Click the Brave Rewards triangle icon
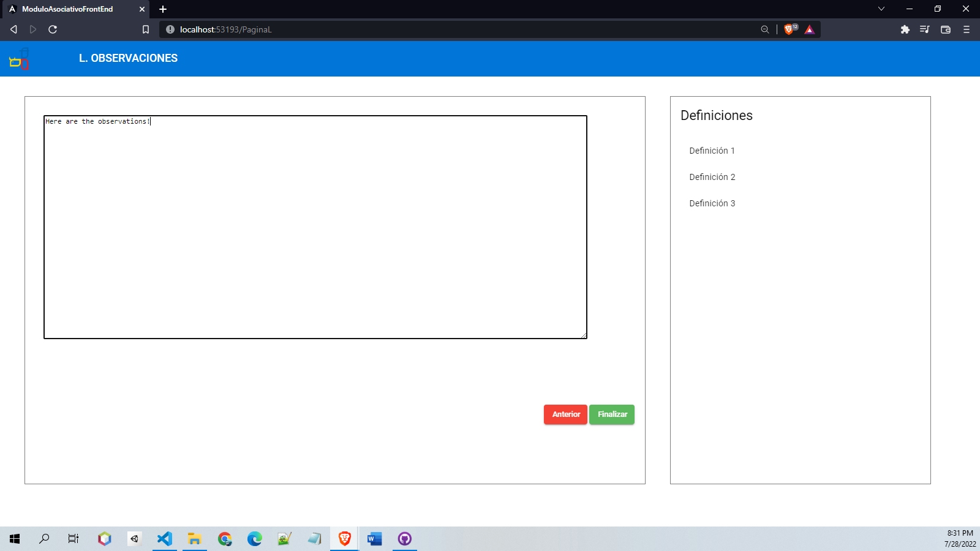This screenshot has height=551, width=980. pos(810,29)
